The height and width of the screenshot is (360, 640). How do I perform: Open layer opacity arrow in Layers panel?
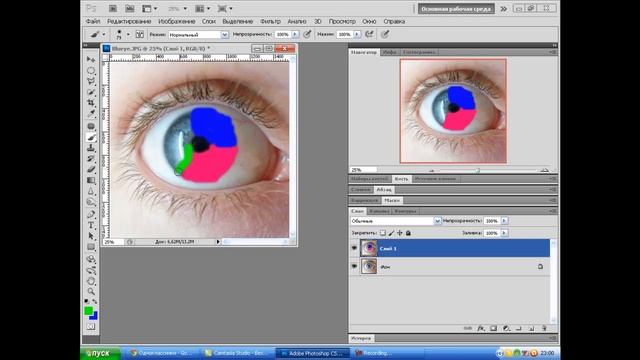pyautogui.click(x=504, y=221)
